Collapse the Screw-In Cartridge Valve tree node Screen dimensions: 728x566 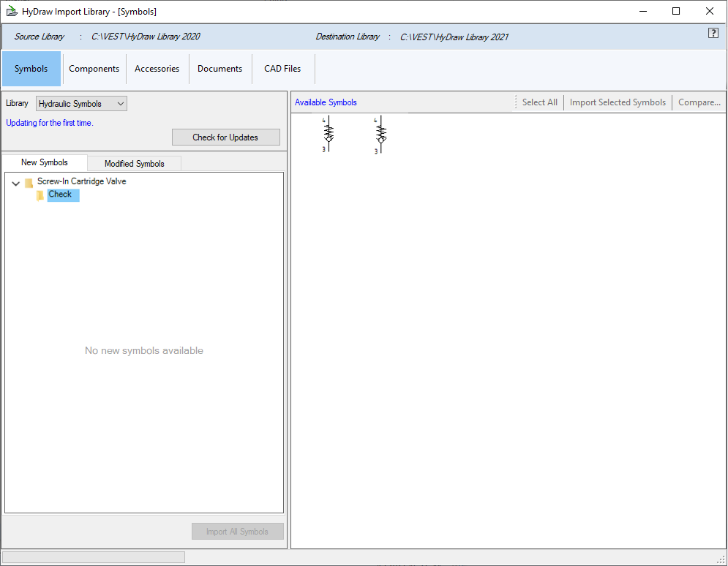[x=15, y=183]
